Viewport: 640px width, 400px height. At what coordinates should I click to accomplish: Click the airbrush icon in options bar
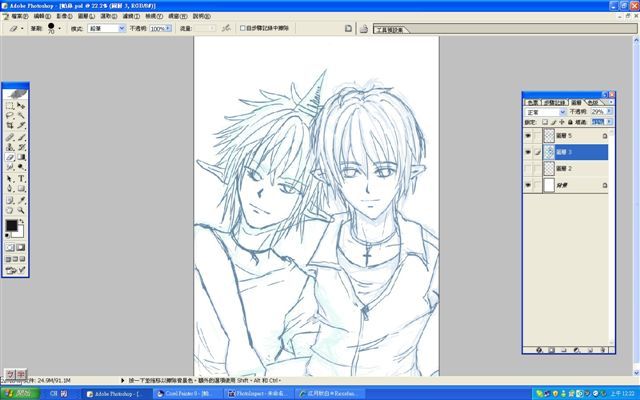[226, 28]
